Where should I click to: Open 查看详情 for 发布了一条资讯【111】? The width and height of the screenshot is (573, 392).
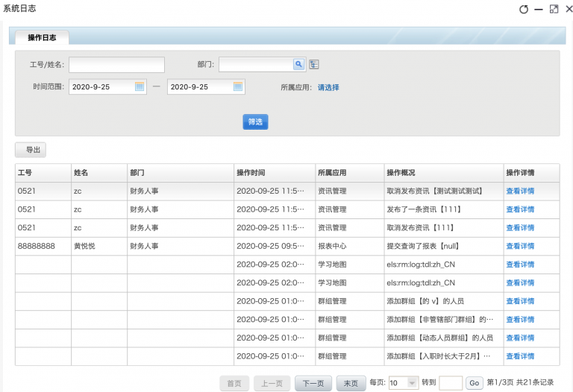[x=520, y=209]
